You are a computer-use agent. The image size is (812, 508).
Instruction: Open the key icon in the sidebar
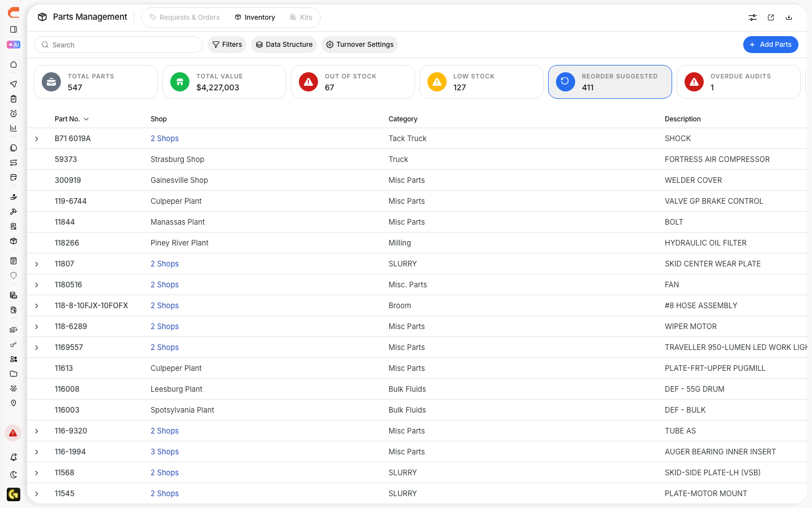click(14, 344)
